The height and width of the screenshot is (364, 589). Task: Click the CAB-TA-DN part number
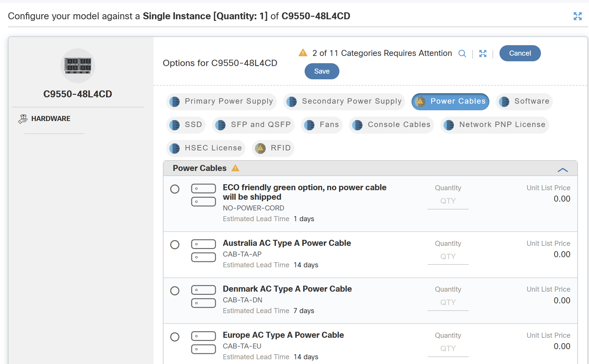coord(243,300)
